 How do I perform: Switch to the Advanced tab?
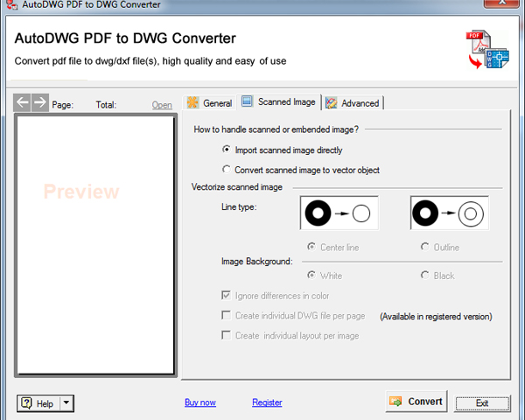[x=353, y=103]
